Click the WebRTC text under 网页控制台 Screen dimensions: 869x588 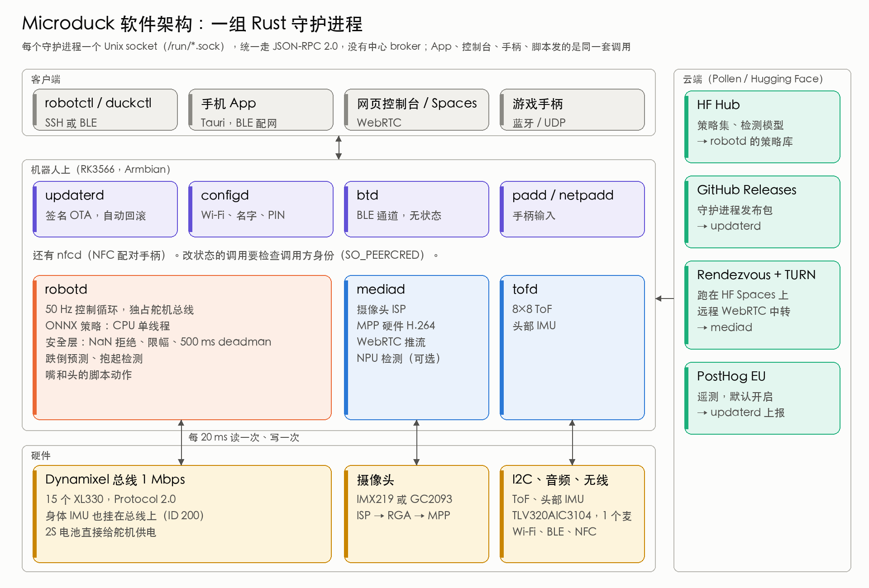pos(379,123)
